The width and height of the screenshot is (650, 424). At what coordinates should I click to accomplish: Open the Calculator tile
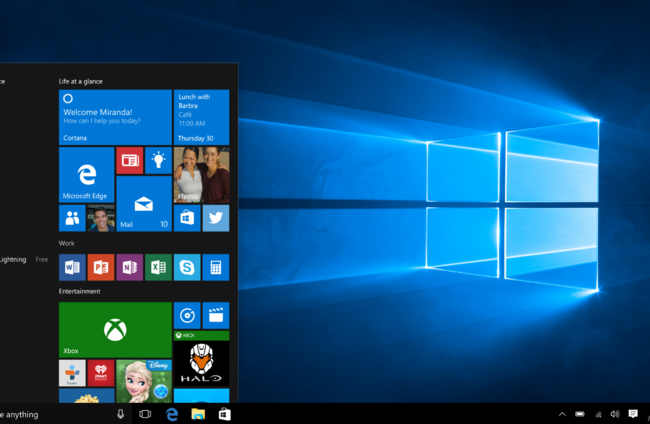[x=216, y=267]
